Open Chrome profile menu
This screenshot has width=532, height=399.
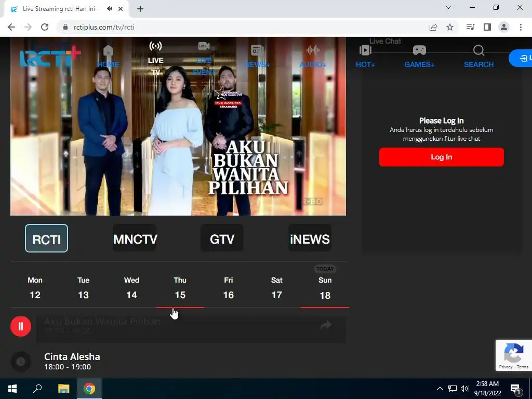[x=504, y=27]
